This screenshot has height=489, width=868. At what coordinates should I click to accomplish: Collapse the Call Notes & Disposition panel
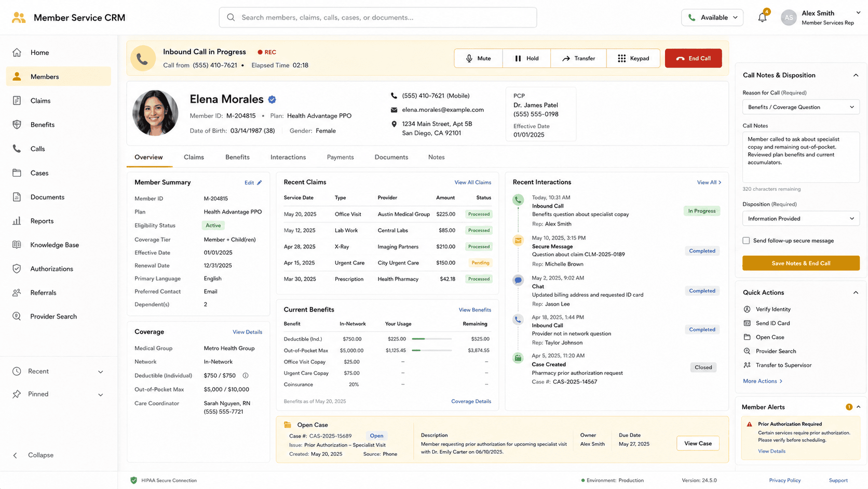coord(856,75)
